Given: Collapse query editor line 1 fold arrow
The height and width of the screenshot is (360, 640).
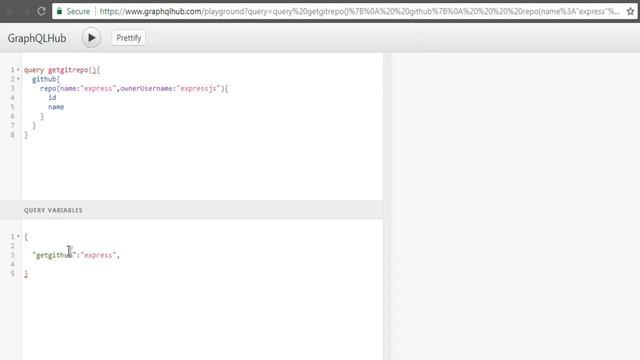Looking at the screenshot, I should pyautogui.click(x=18, y=70).
